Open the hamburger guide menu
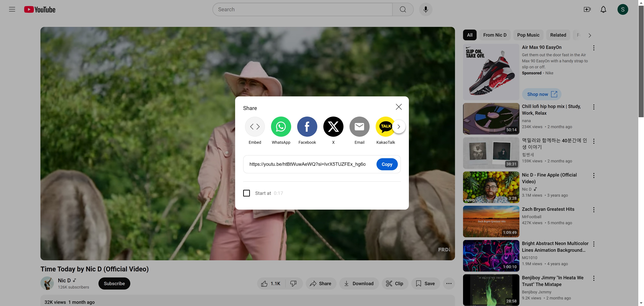 point(12,10)
